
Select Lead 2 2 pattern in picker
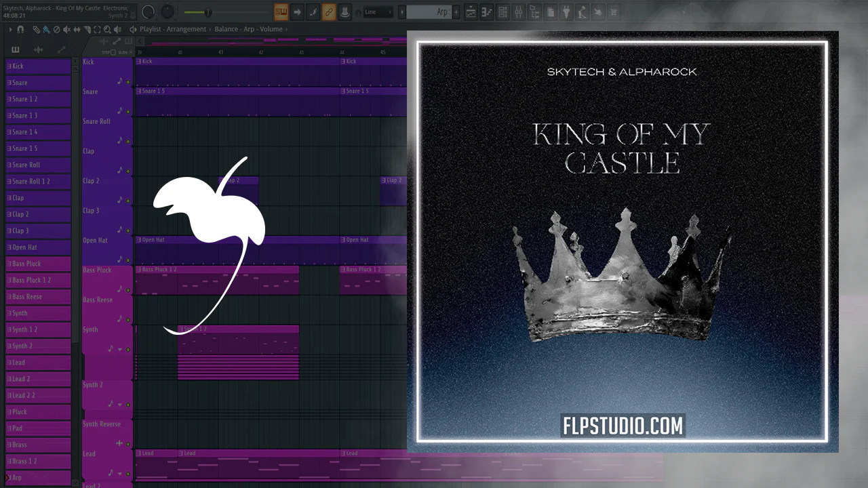pyautogui.click(x=38, y=395)
